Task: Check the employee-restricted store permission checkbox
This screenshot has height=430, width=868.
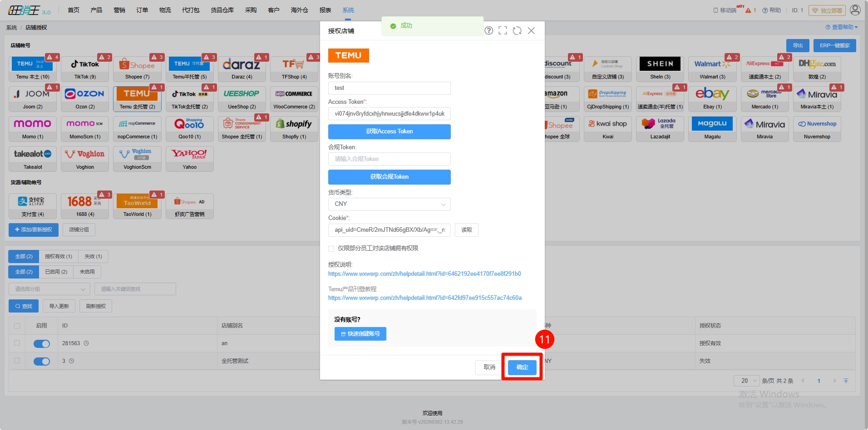Action: (331, 249)
